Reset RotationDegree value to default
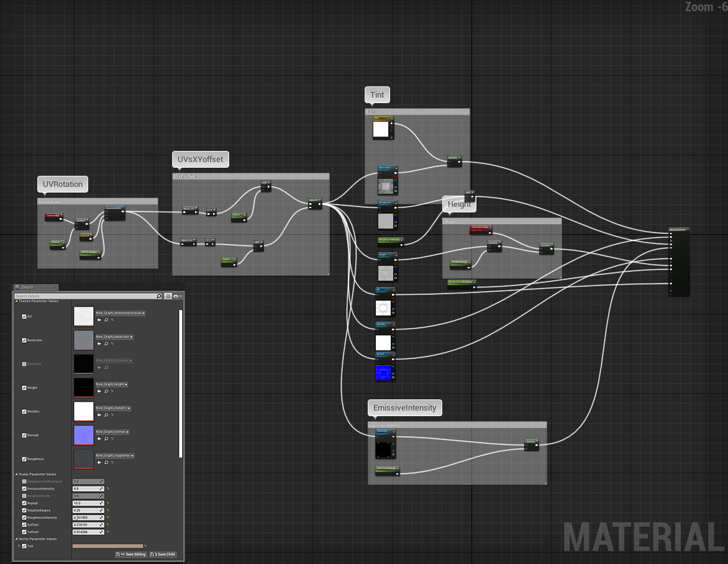 (x=107, y=510)
